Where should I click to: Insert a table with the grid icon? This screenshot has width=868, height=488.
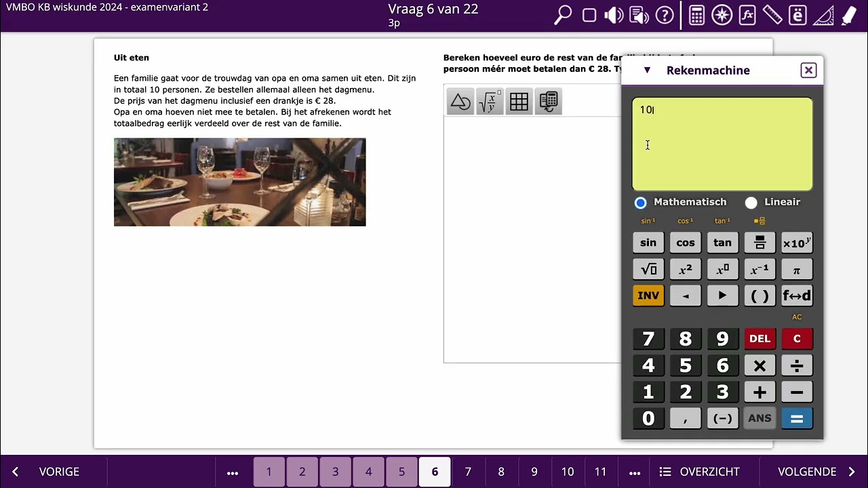point(519,102)
